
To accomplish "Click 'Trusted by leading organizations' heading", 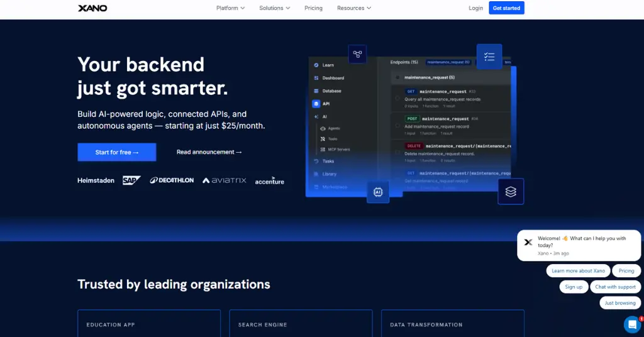I will [174, 284].
